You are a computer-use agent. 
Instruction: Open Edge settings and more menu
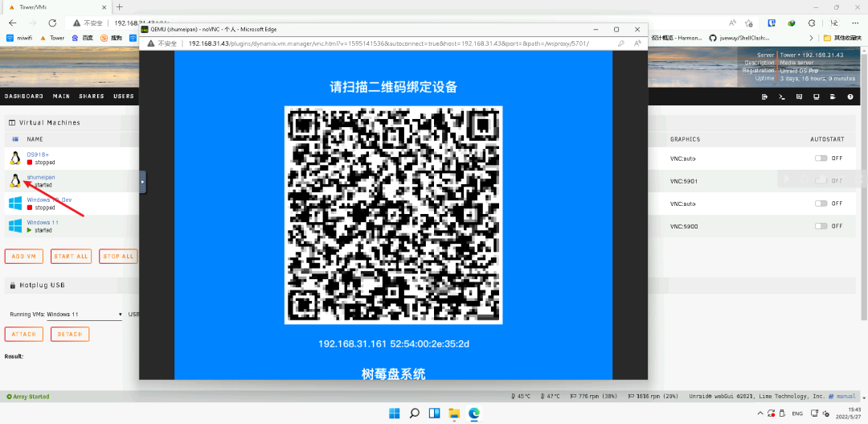click(x=854, y=23)
